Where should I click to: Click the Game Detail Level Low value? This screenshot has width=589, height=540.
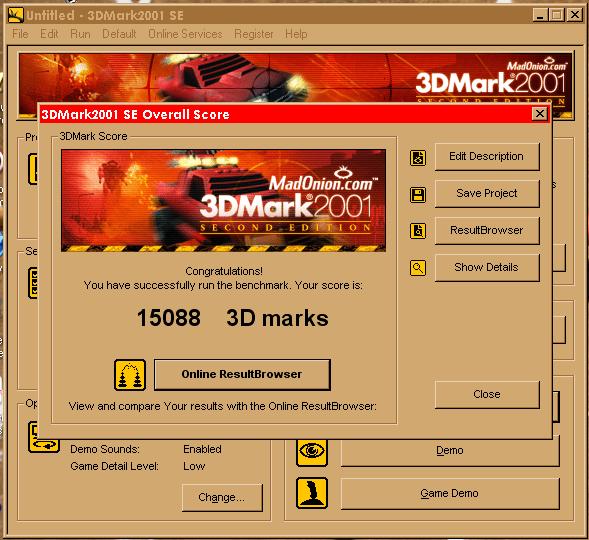click(194, 466)
